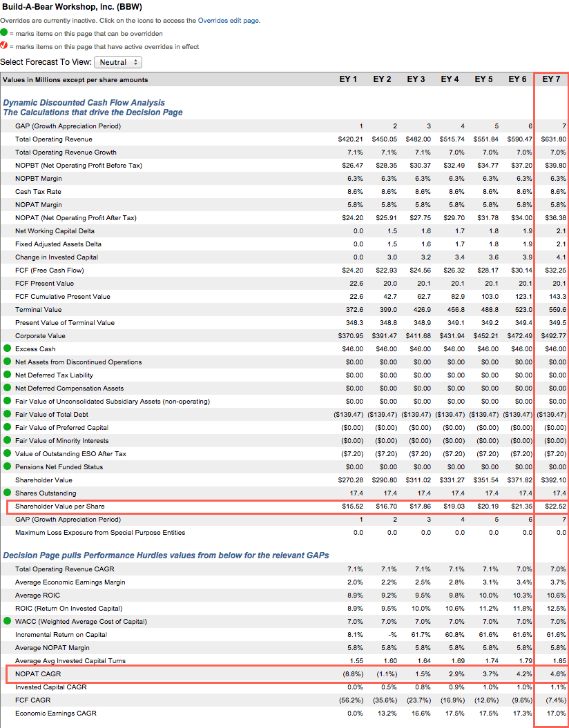Select the FCF CAGR row label
569x728 pixels.
click(x=33, y=700)
